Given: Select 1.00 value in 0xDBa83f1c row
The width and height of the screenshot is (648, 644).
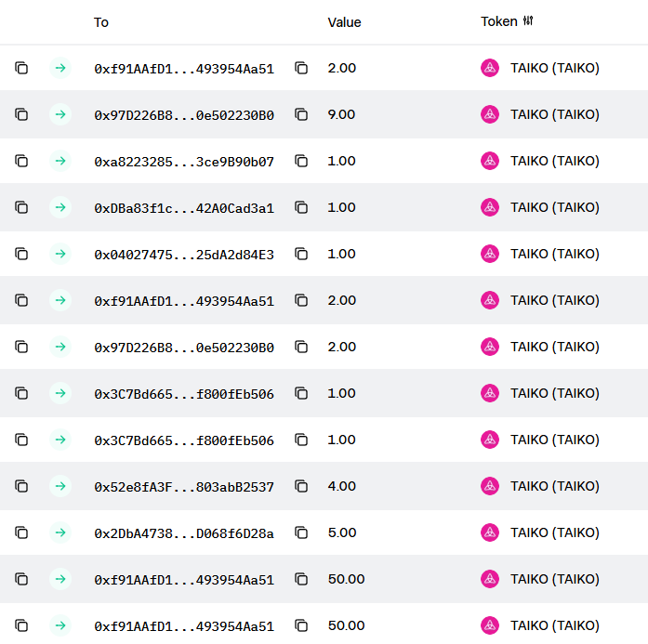Looking at the screenshot, I should click(341, 207).
